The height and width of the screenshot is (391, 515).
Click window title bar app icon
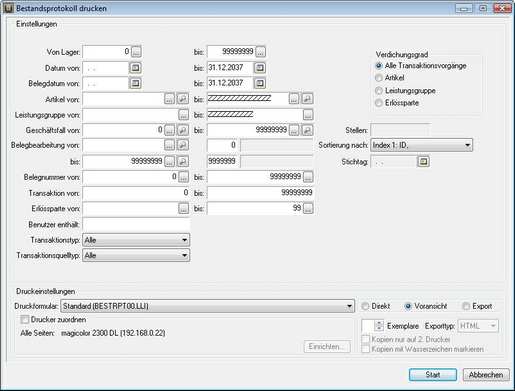point(8,8)
